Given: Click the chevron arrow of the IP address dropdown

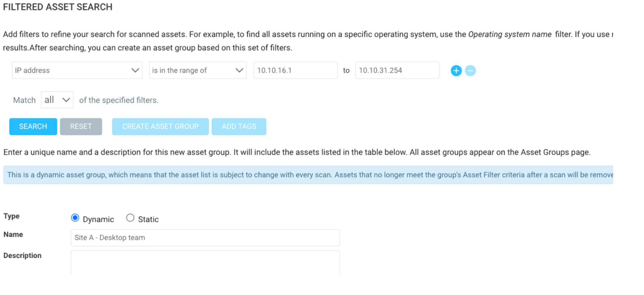Looking at the screenshot, I should pos(135,70).
